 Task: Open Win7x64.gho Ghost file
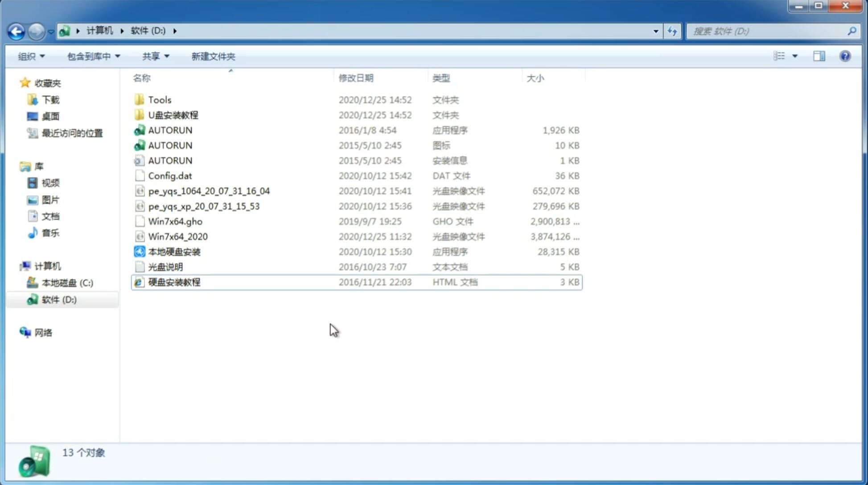point(176,221)
